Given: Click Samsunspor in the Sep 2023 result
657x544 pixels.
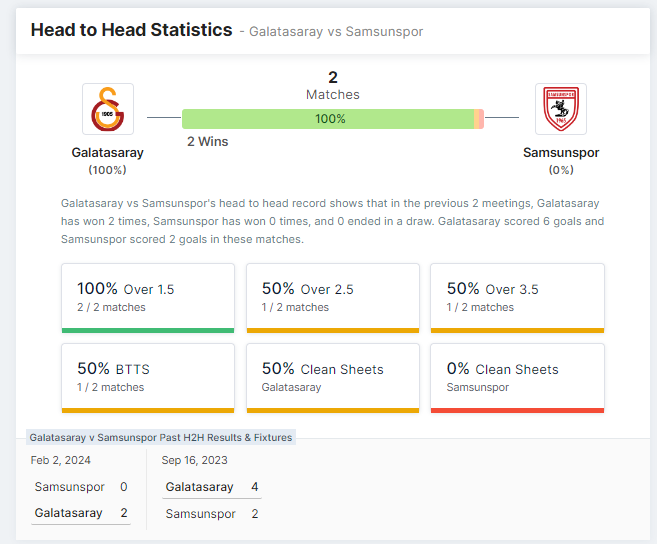Looking at the screenshot, I should pos(201,514).
